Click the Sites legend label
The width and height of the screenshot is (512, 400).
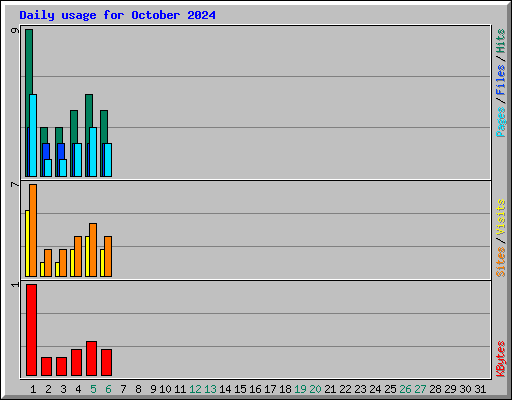500,262
